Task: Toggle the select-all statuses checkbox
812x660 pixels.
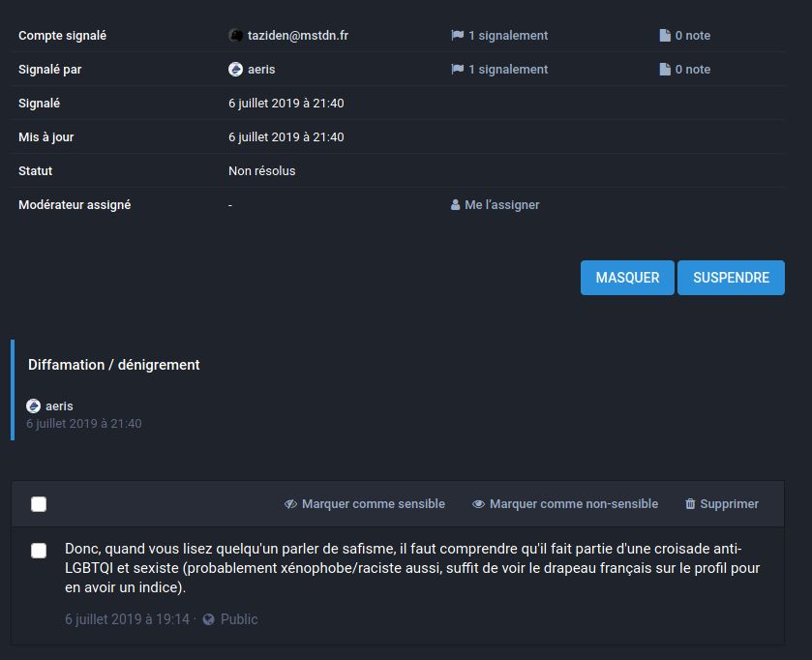Action: (39, 504)
